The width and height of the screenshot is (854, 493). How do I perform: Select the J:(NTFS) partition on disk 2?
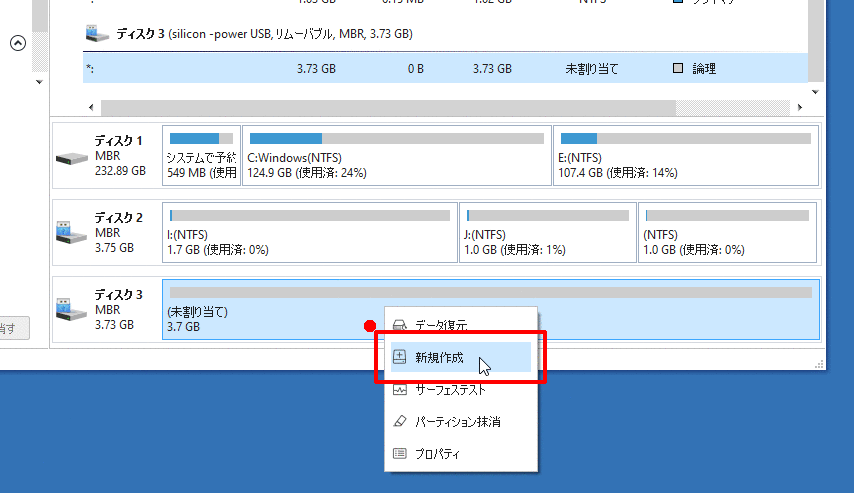click(x=547, y=232)
